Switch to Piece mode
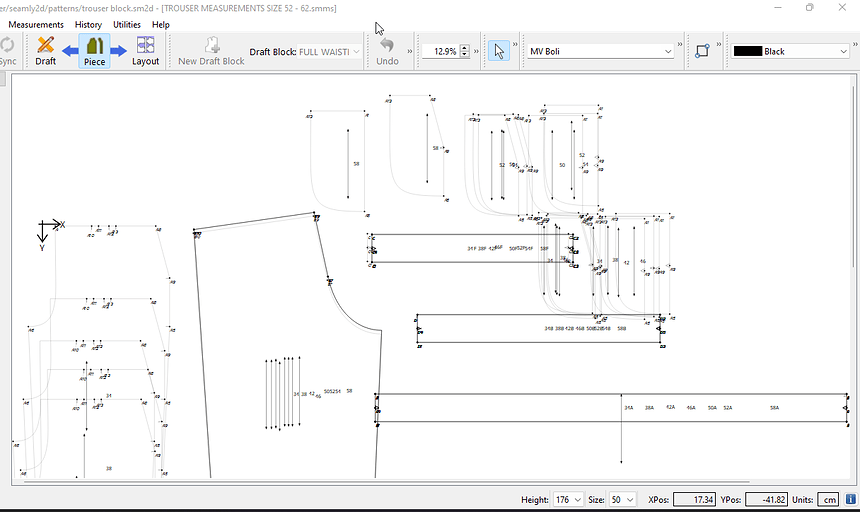Screen dimensions: 860x512 (94, 50)
